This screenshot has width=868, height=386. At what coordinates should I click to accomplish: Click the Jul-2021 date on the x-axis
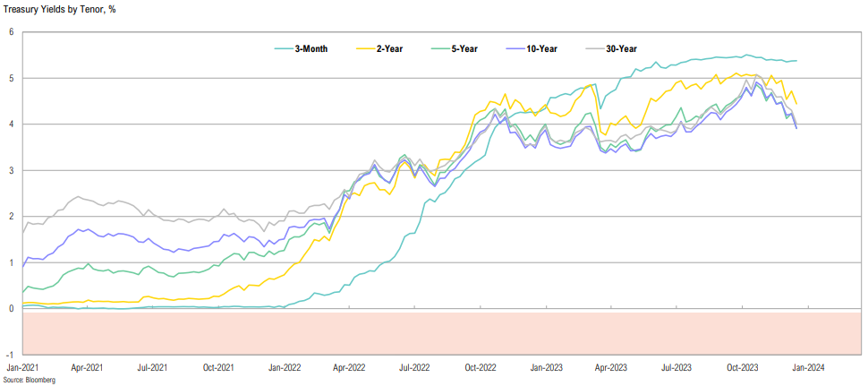pos(153,367)
